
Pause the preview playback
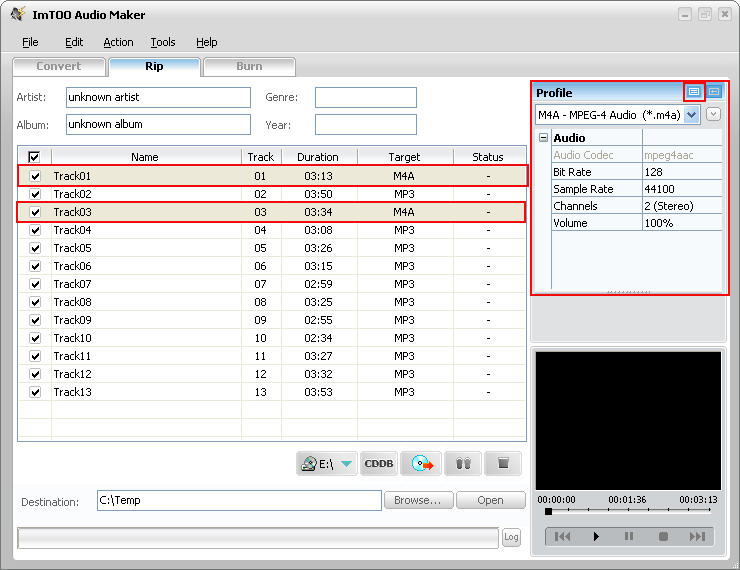629,536
